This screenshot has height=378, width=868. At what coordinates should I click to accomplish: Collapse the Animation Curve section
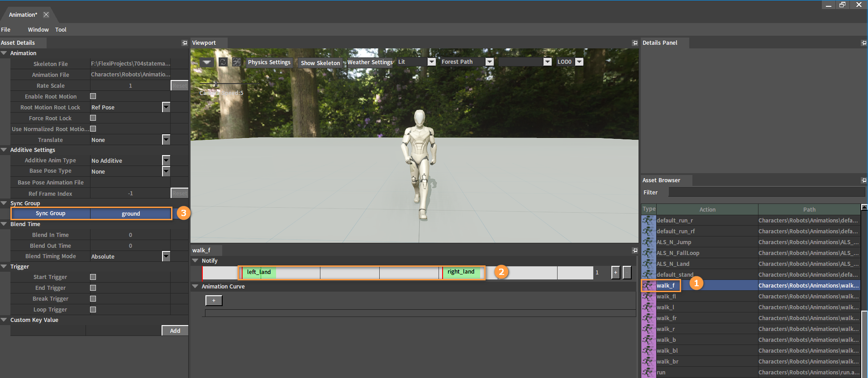tap(196, 286)
